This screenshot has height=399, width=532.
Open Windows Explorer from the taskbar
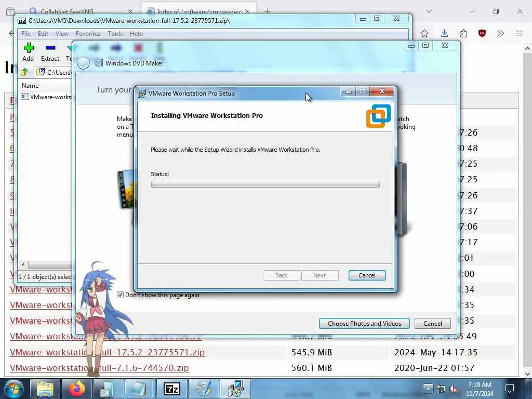[x=45, y=389]
